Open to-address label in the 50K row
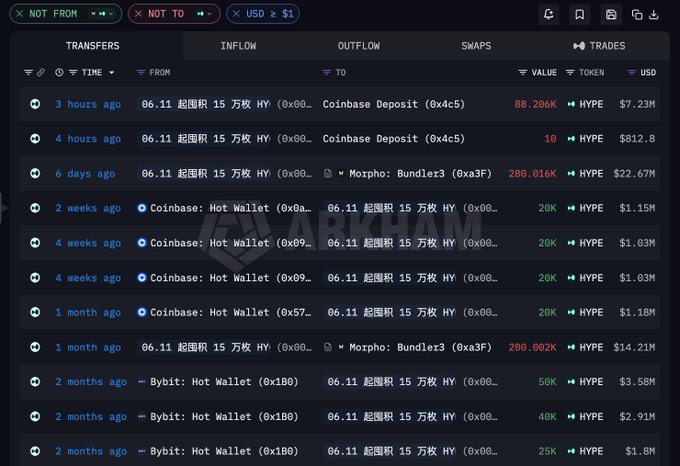This screenshot has height=466, width=680. (x=390, y=381)
